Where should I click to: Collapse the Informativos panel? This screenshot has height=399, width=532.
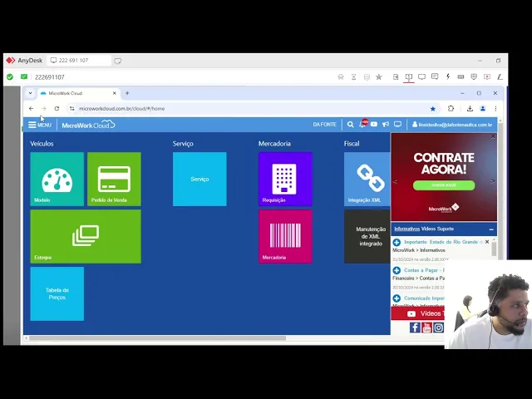(491, 229)
